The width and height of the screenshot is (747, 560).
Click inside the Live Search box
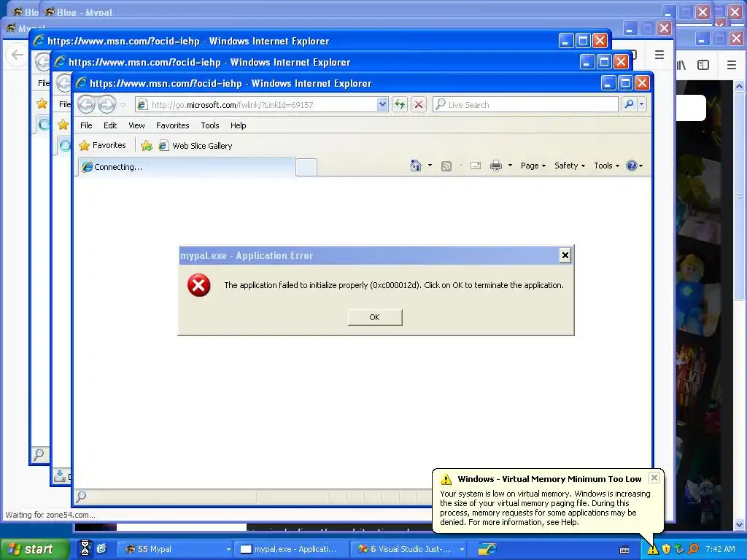525,105
